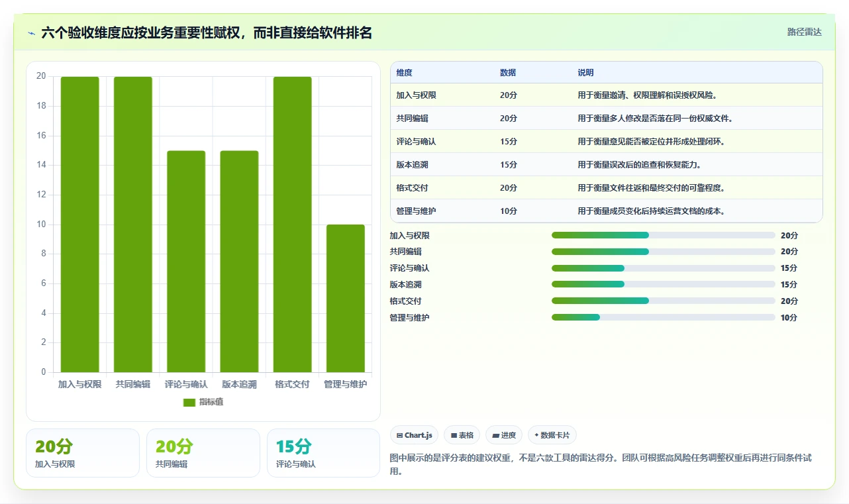849x504 pixels.
Task: Click description 用于衡量误改后的追查和恢复能力
Action: pyautogui.click(x=639, y=165)
